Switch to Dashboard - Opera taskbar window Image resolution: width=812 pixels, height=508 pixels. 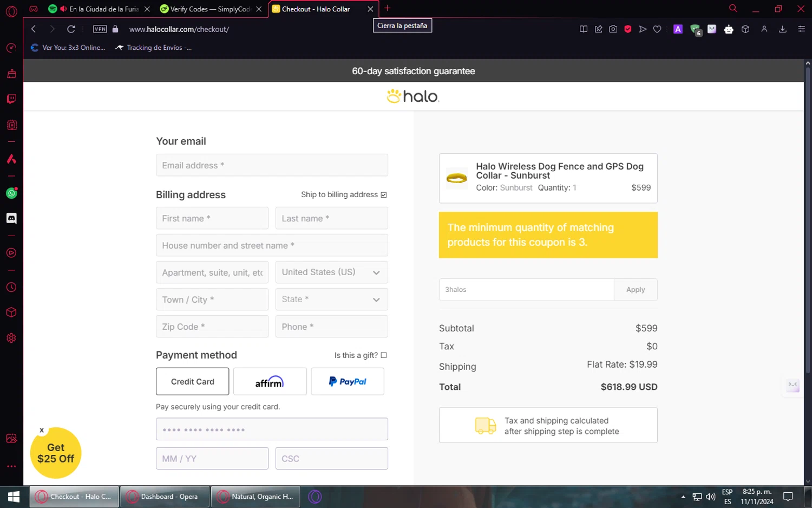165,497
